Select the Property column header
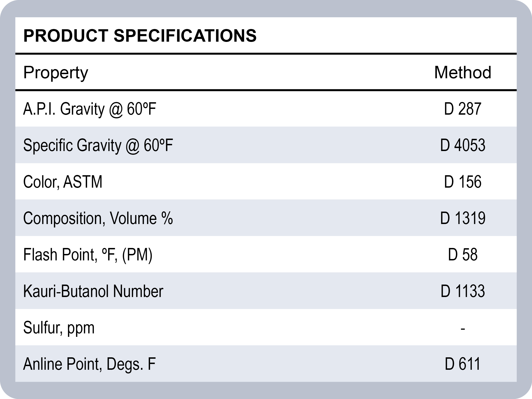Viewport: 532px width, 399px height. click(56, 73)
